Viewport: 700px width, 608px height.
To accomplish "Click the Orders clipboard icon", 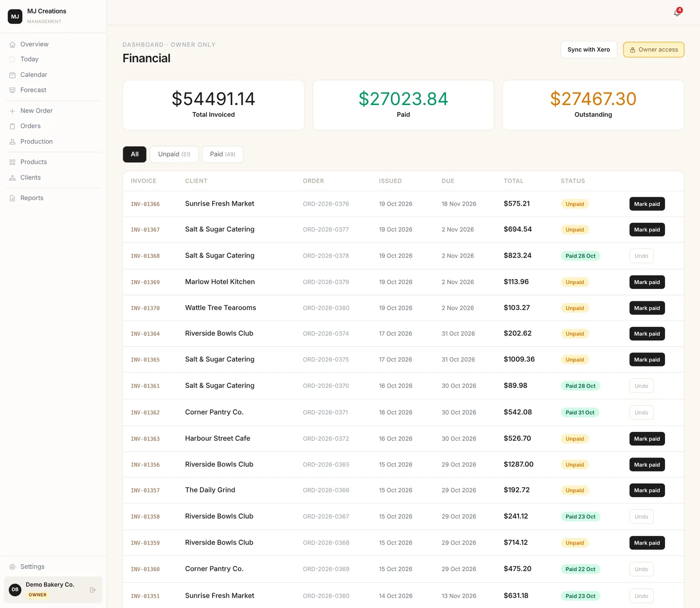I will 12,127.
